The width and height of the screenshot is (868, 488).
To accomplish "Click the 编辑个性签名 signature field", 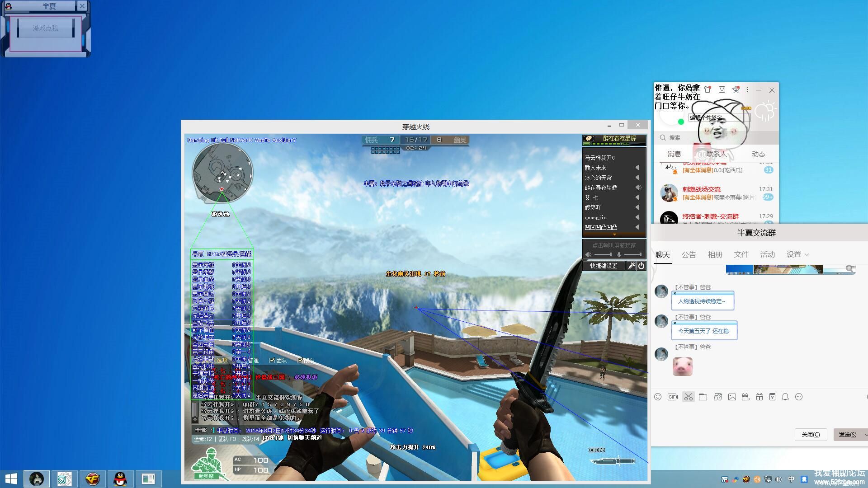I will (719, 117).
